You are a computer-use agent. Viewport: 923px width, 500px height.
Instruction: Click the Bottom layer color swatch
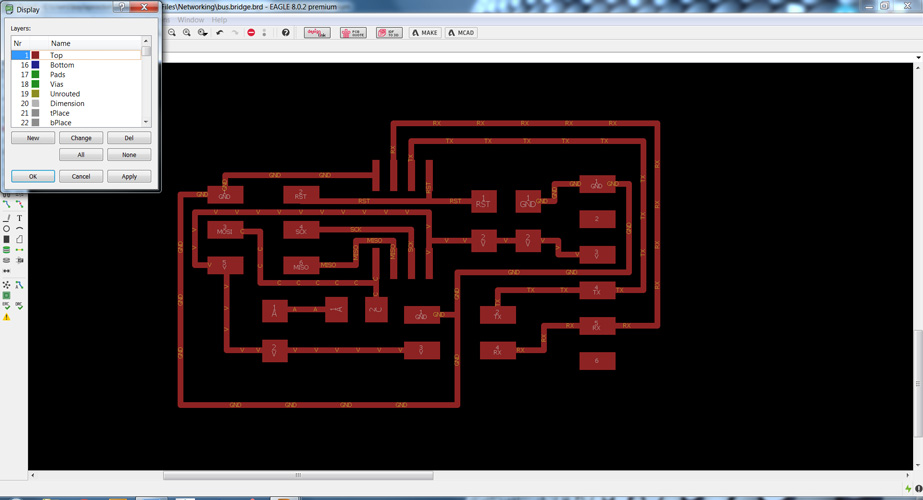[x=35, y=65]
